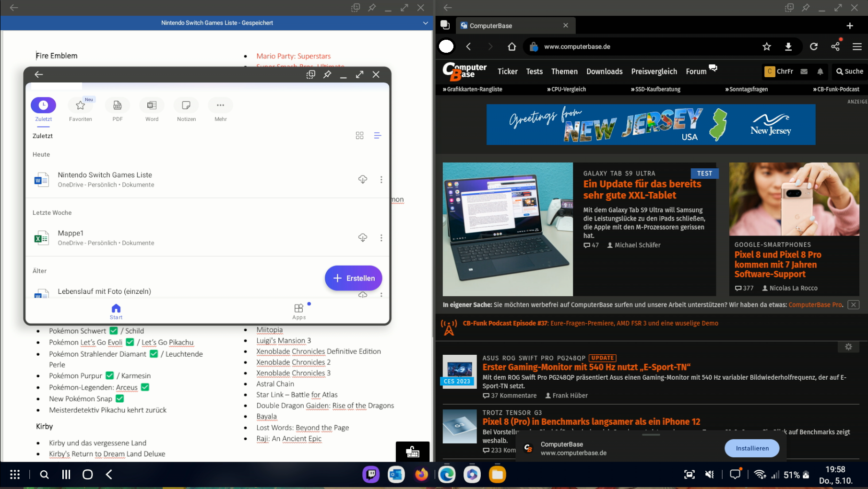Open the Themen menu item
The height and width of the screenshot is (489, 868).
pos(564,71)
